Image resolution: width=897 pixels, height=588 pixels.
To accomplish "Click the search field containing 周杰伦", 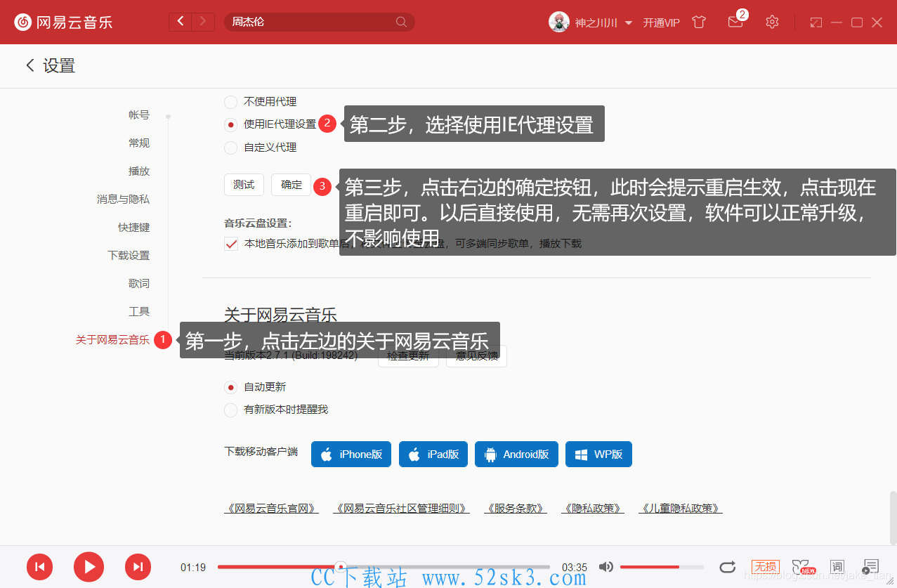I will tap(320, 22).
